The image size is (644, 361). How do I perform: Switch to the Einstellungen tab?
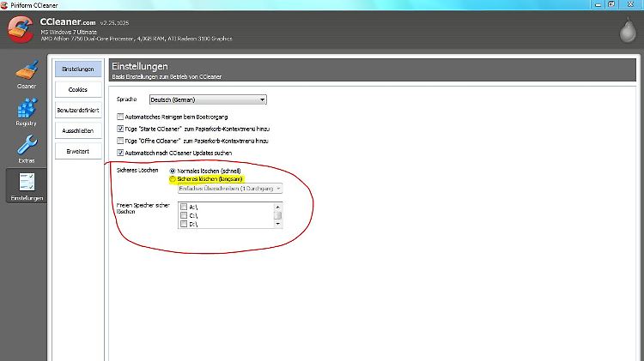pyautogui.click(x=78, y=69)
